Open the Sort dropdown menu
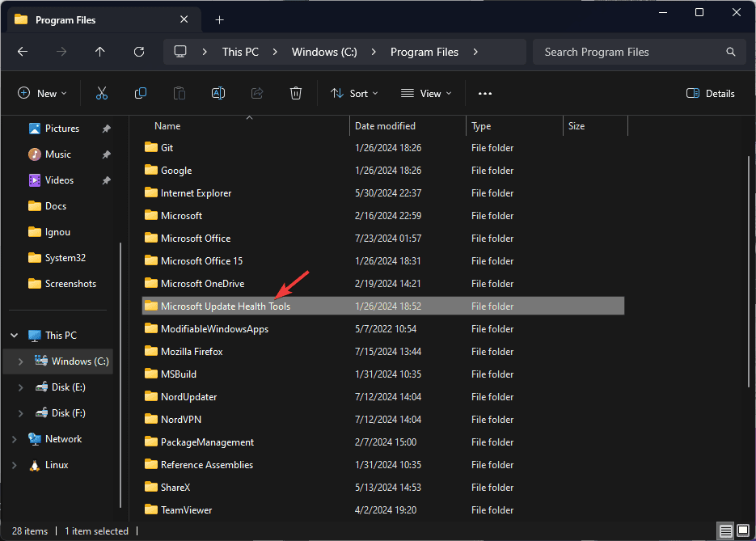Viewport: 756px width, 541px height. (x=354, y=94)
